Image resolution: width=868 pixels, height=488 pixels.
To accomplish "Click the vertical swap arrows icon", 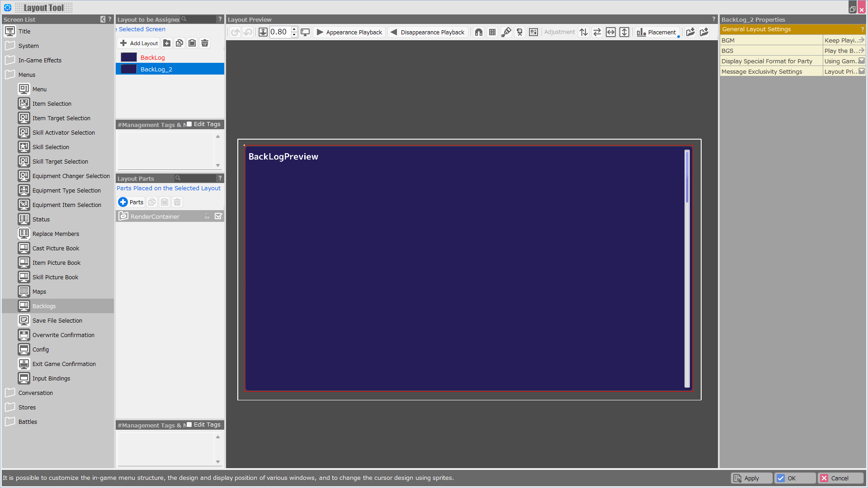I will [x=584, y=32].
